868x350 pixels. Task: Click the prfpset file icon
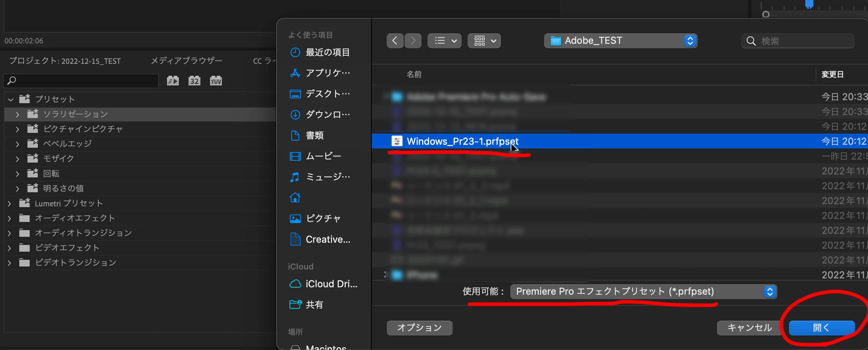point(397,141)
